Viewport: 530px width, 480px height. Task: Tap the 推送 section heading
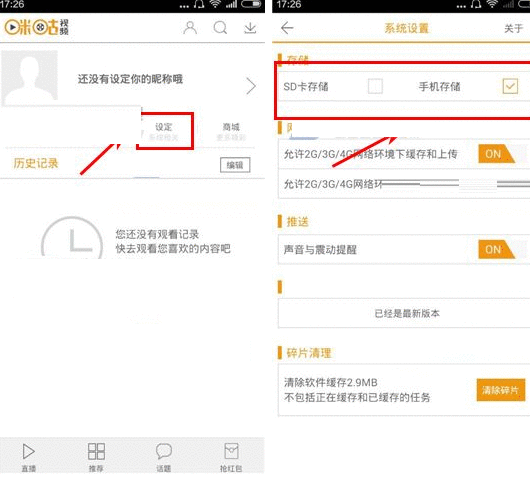coord(297,222)
